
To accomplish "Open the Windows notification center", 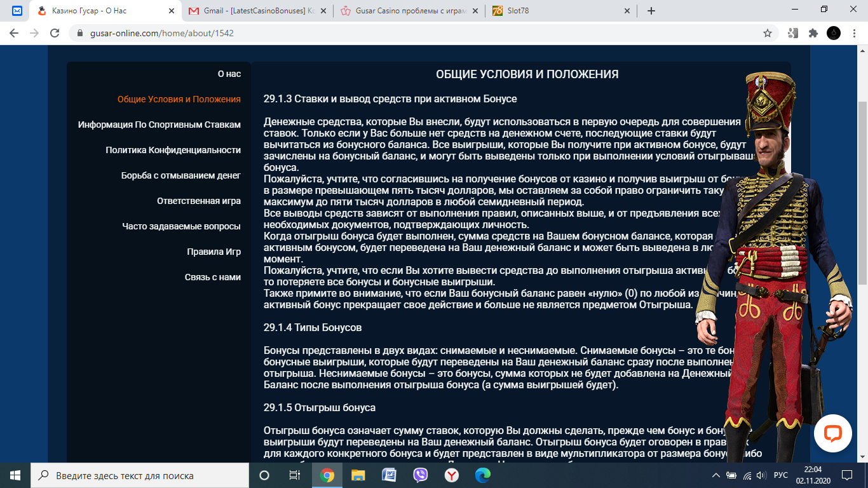I will 846,475.
